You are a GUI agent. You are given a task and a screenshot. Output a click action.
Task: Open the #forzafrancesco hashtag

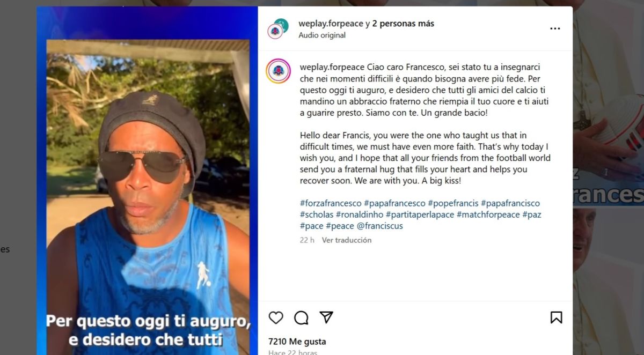[x=331, y=203]
